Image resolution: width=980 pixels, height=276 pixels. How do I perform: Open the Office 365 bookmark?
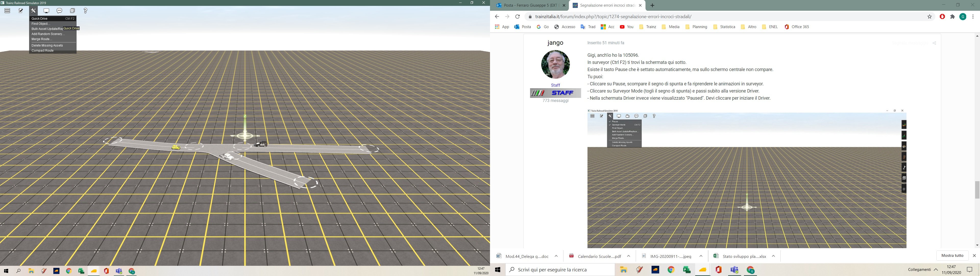coord(797,27)
